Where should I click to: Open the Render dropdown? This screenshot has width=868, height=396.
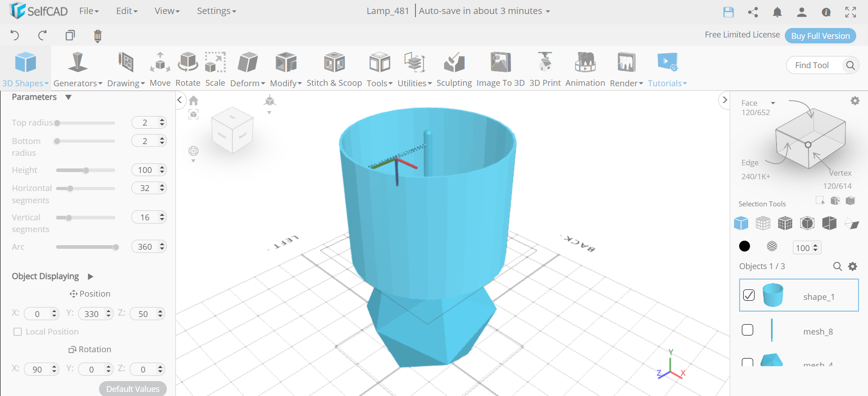[x=626, y=69]
